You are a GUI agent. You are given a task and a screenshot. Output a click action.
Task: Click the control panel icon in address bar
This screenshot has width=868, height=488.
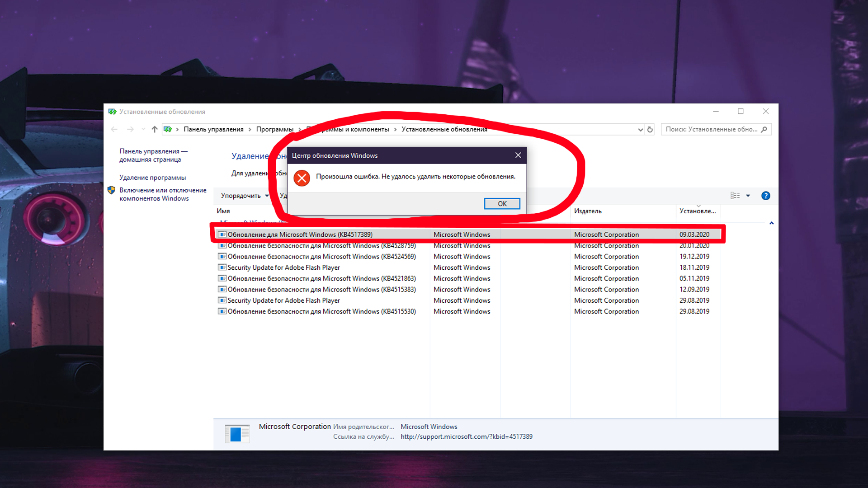[168, 129]
